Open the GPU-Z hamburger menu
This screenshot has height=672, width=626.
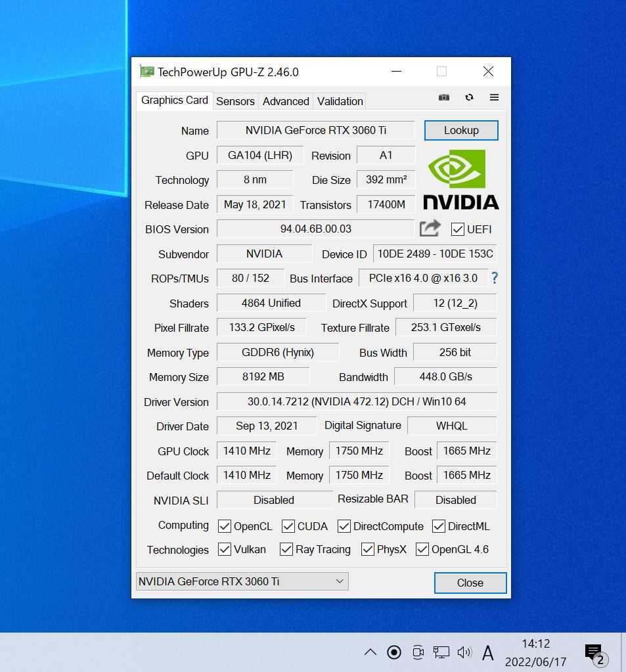494,97
